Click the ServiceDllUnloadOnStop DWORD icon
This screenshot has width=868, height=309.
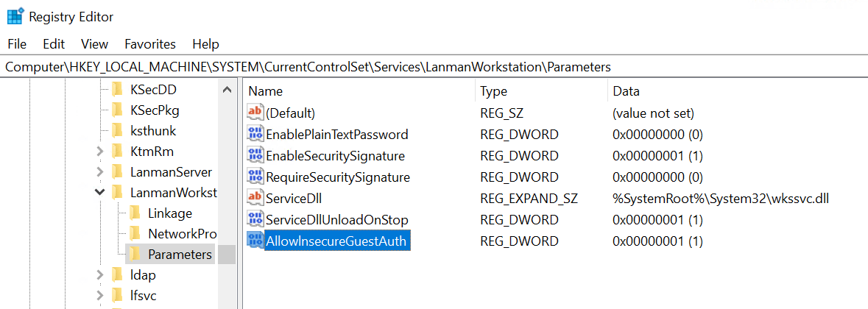255,220
